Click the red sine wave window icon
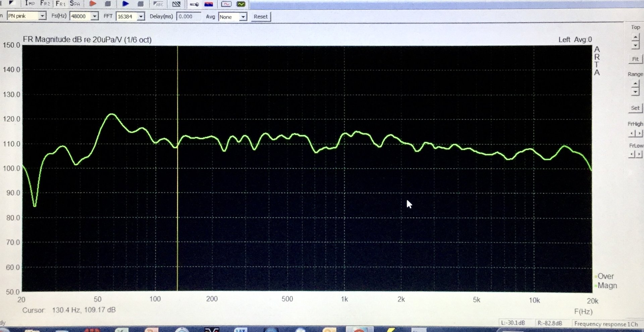The height and width of the screenshot is (332, 644). (x=226, y=4)
